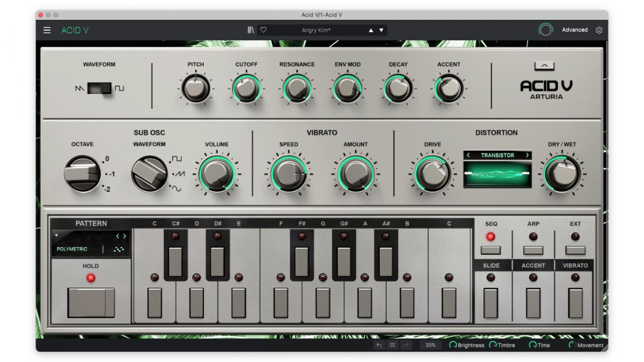
Task: Go to next pattern arrow
Action: [x=125, y=236]
